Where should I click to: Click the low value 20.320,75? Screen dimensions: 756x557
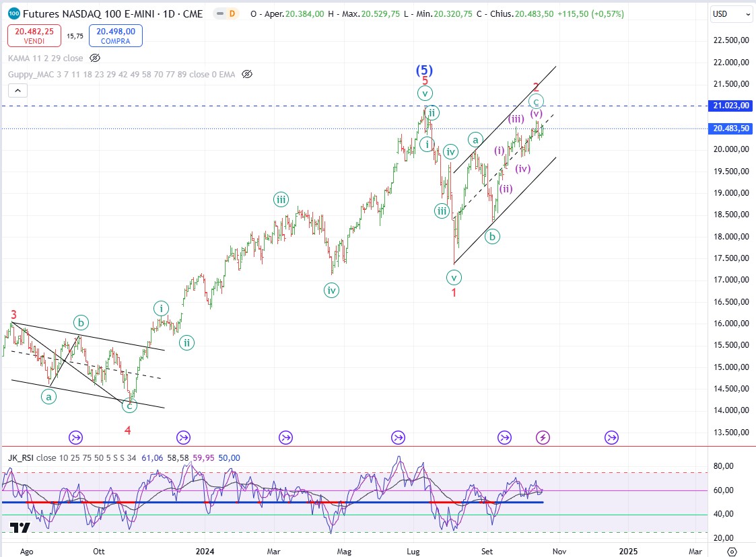[x=453, y=14]
